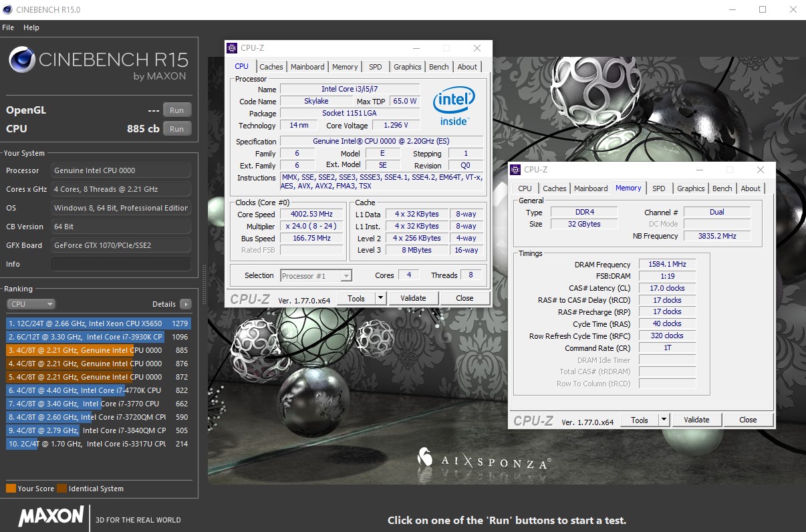The width and height of the screenshot is (806, 532).
Task: Click the GFX Board GeForce GTX 1070 field
Action: tap(121, 245)
